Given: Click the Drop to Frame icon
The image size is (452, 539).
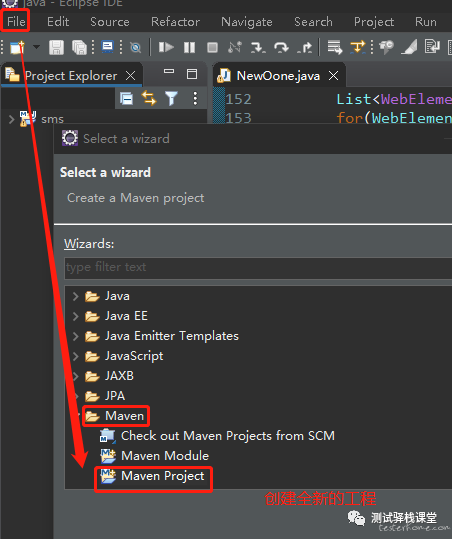Looking at the screenshot, I should 334,47.
